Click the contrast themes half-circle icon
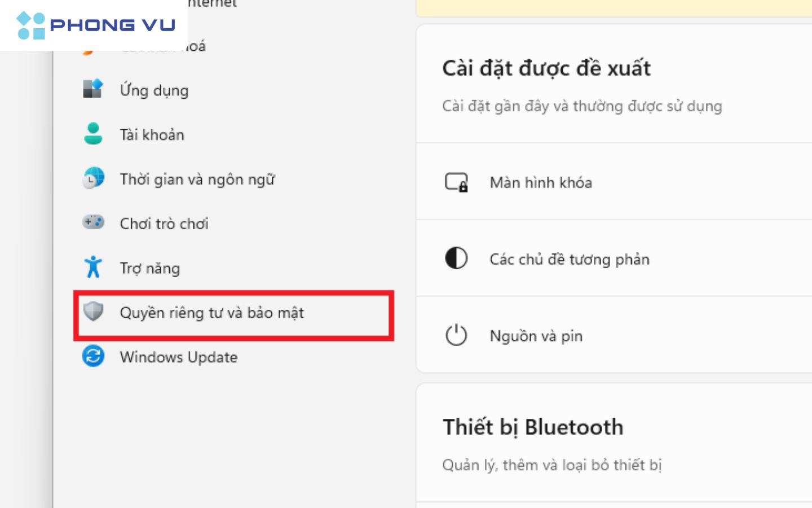 pos(456,259)
